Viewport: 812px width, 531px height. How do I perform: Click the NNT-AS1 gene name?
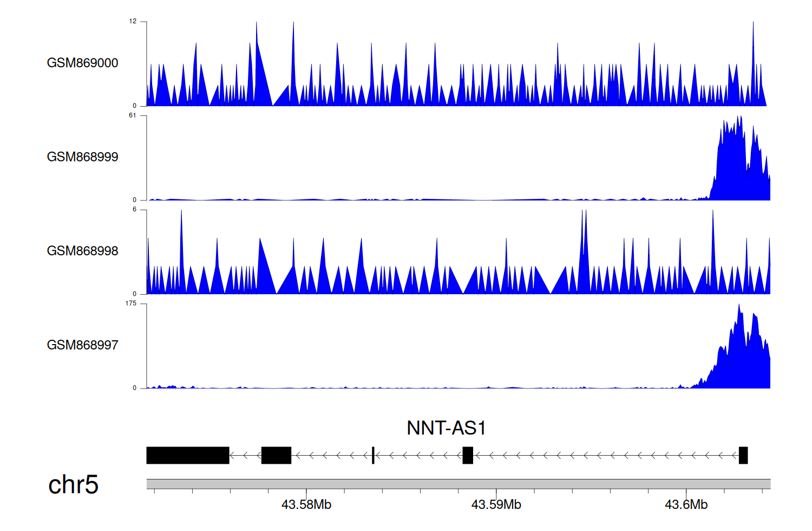[446, 428]
